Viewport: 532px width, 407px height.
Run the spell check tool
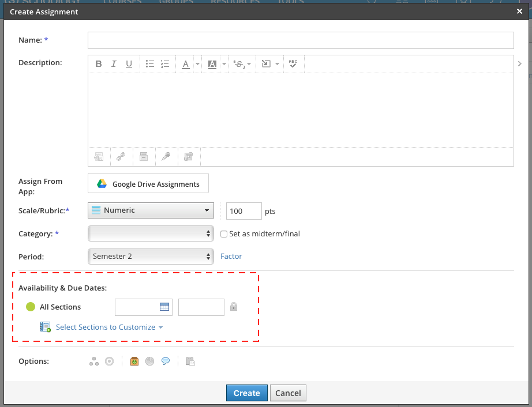293,64
